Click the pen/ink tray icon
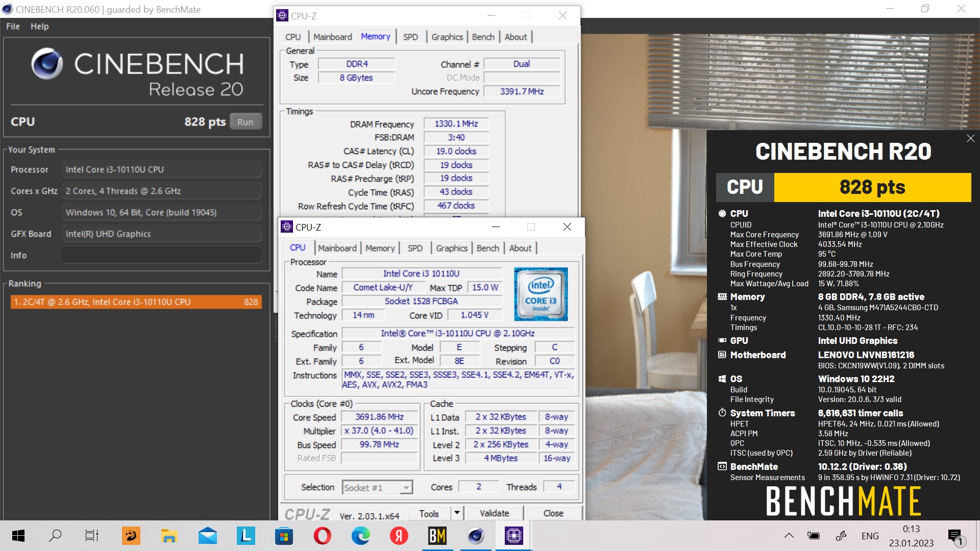Viewport: 980px width, 551px height. point(841,536)
